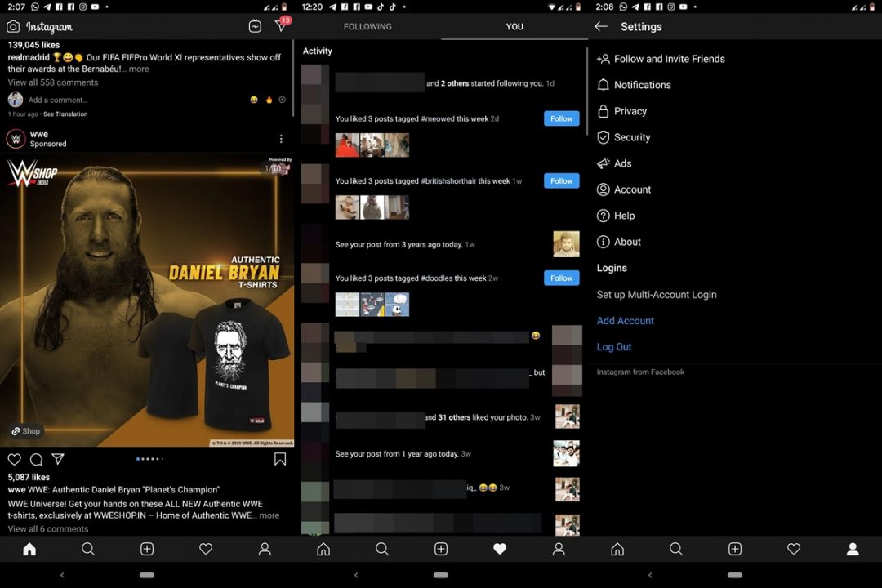Open Notifications settings
The height and width of the screenshot is (588, 882).
(x=634, y=85)
